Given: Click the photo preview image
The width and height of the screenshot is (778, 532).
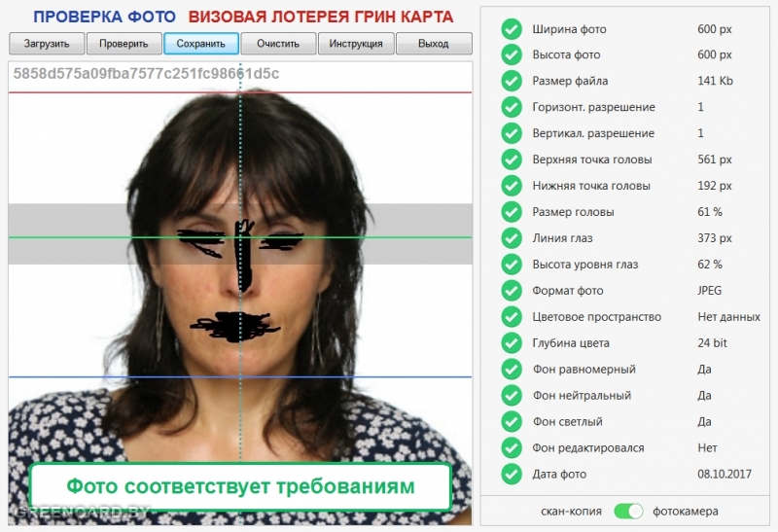Looking at the screenshot, I should pyautogui.click(x=240, y=272).
